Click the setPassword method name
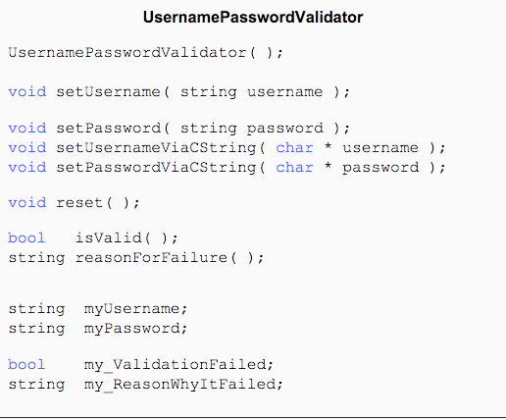506x420 pixels. pos(108,128)
